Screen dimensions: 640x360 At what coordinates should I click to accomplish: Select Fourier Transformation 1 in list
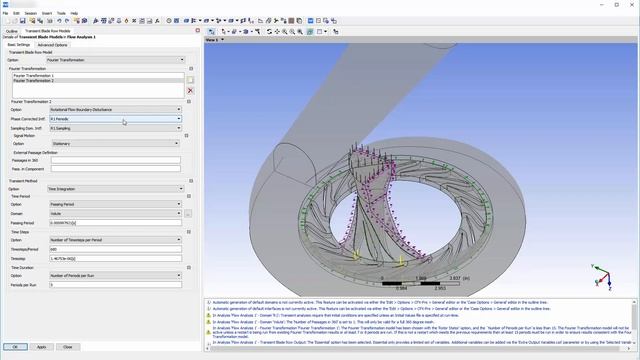click(98, 76)
